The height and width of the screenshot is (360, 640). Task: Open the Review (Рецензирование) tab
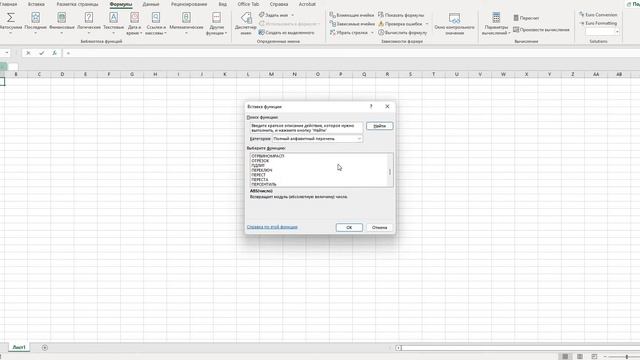pyautogui.click(x=189, y=4)
